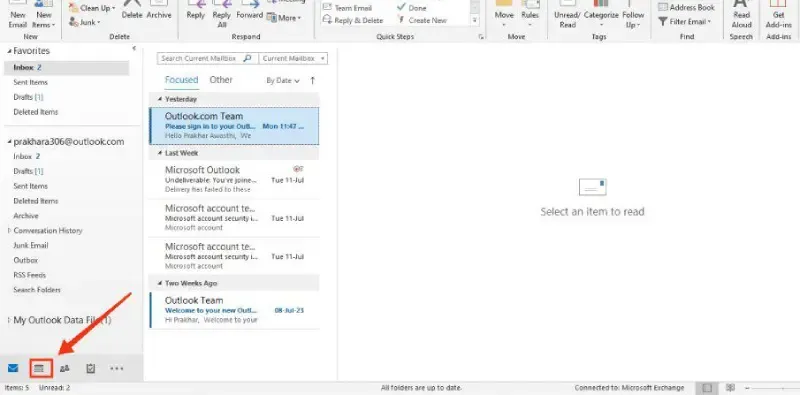The width and height of the screenshot is (800, 395).
Task: Collapse the Two Weeks Ago group
Action: pyautogui.click(x=160, y=283)
